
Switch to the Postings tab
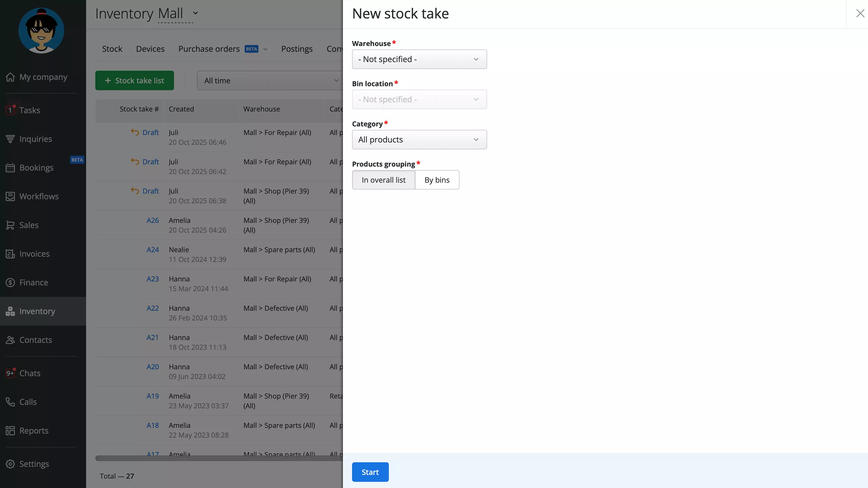pos(297,49)
